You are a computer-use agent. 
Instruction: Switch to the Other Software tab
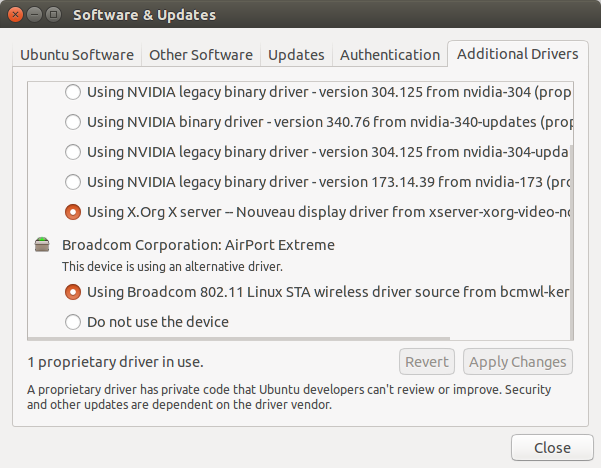201,55
